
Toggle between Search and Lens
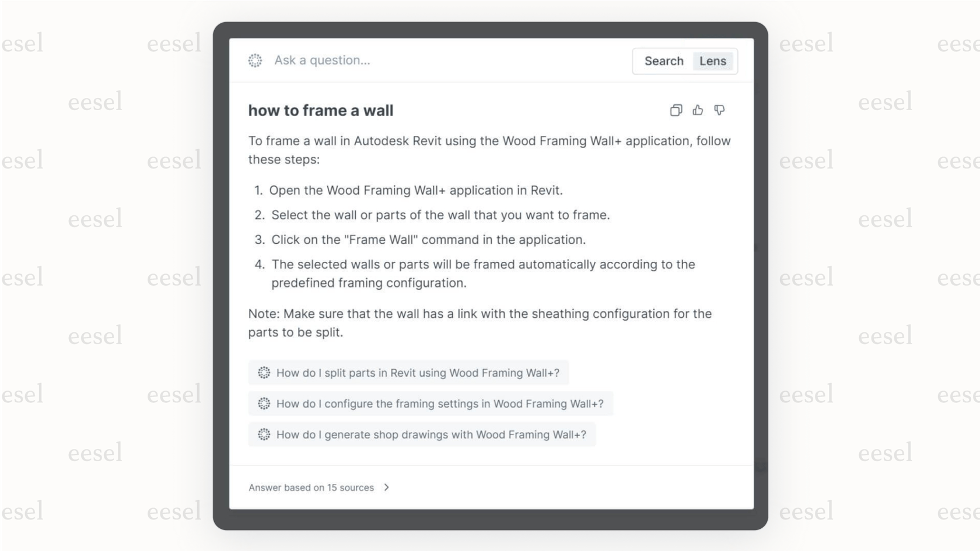(685, 61)
